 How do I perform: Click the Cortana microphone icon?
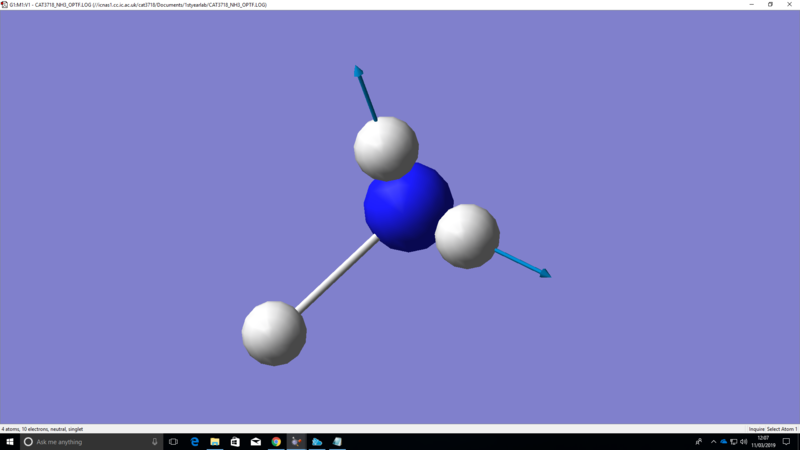click(155, 442)
